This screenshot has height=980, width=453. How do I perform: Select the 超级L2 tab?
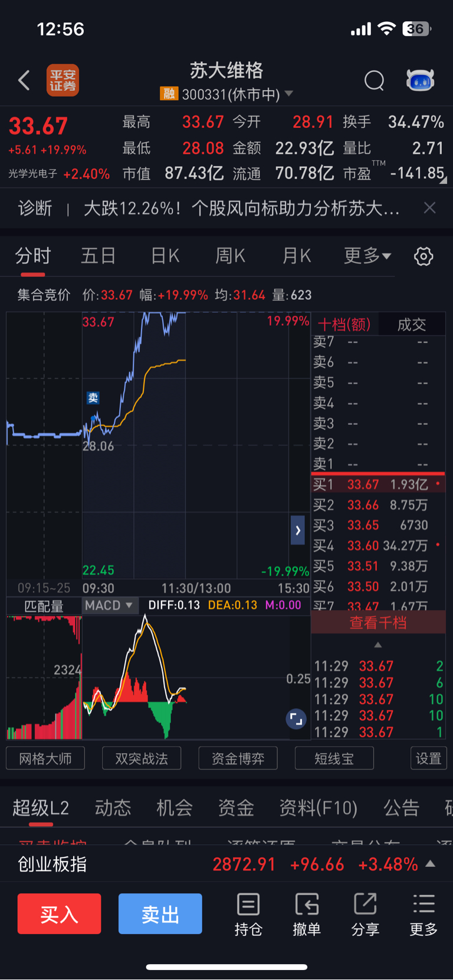41,808
